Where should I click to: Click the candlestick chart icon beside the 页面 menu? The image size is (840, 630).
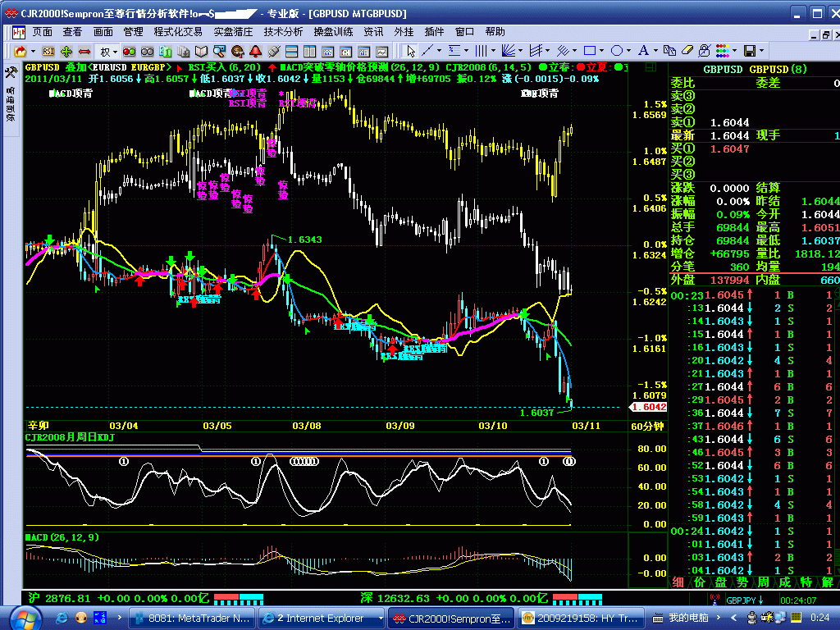(x=20, y=33)
